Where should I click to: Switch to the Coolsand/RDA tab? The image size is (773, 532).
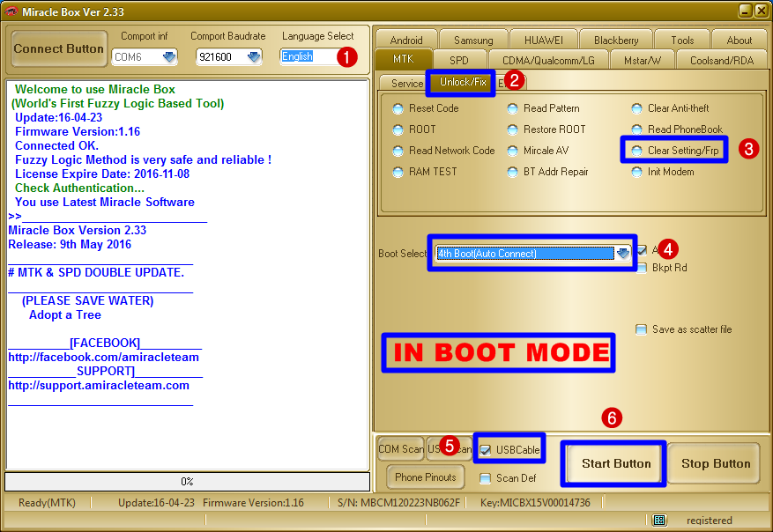[722, 60]
